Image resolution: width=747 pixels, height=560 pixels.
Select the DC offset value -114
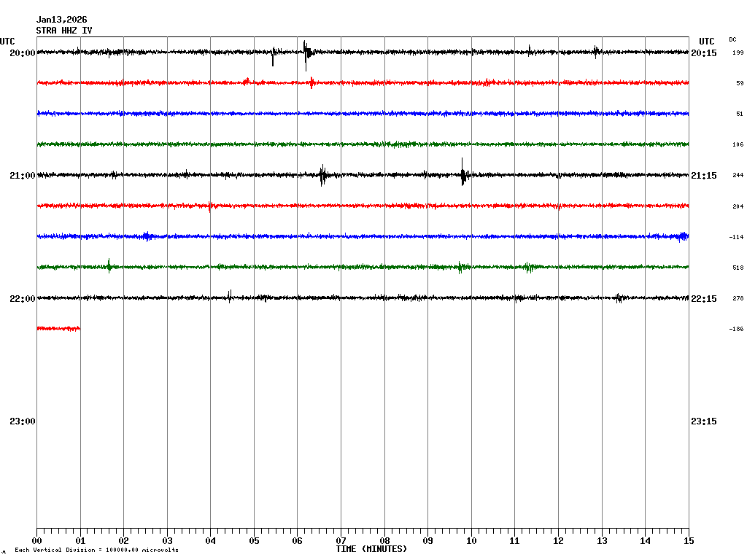click(736, 238)
